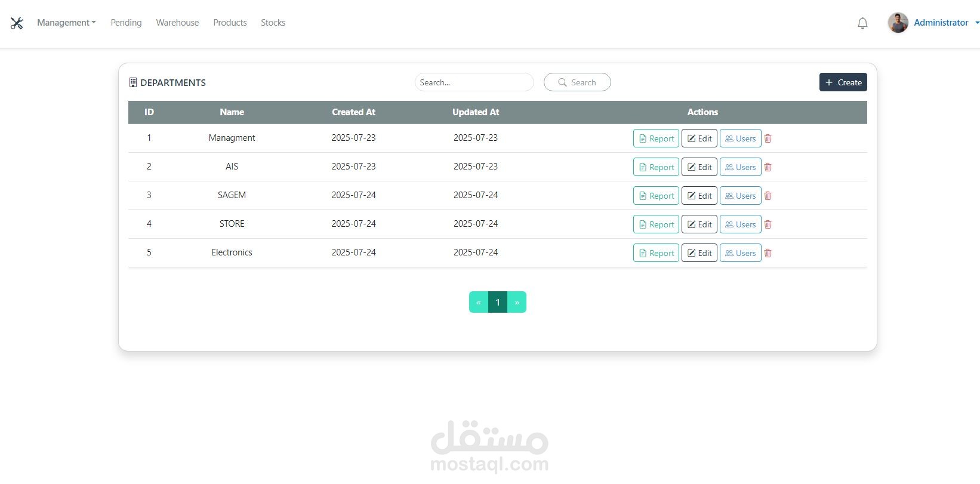Image resolution: width=980 pixels, height=484 pixels.
Task: View Users of the Electronics department
Action: click(x=741, y=253)
